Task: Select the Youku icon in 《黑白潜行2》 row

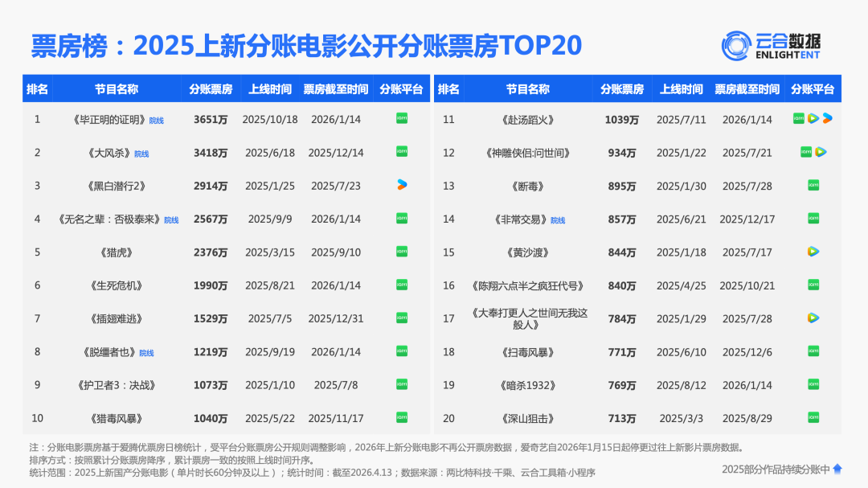Action: click(x=402, y=185)
